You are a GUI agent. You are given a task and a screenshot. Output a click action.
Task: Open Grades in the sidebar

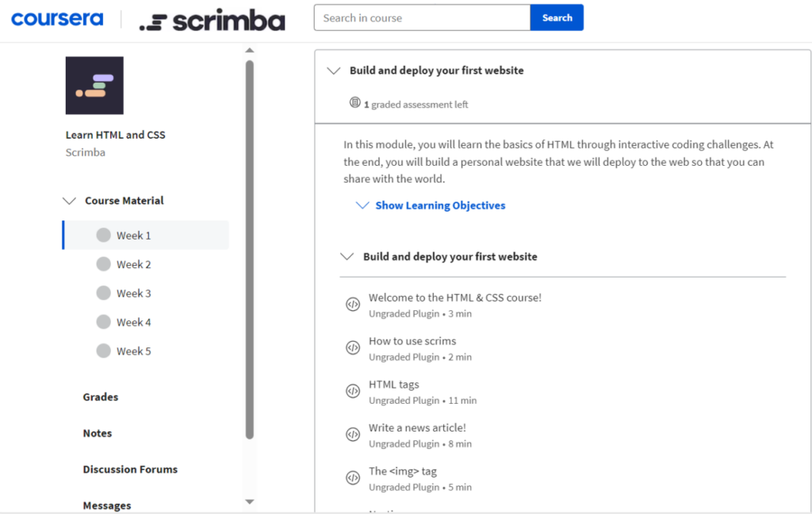[x=101, y=397]
